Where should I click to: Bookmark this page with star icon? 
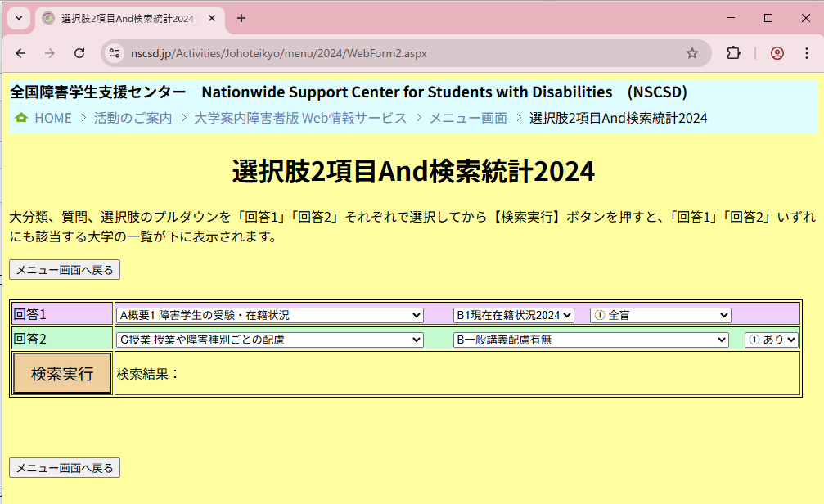[x=692, y=53]
